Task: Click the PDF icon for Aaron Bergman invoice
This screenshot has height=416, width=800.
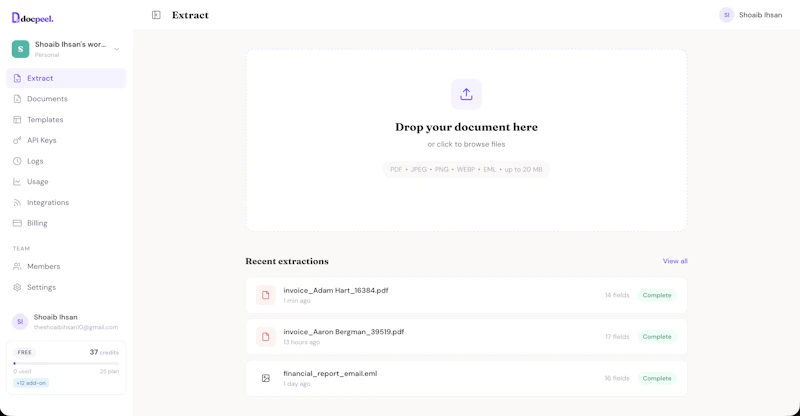Action: point(265,337)
